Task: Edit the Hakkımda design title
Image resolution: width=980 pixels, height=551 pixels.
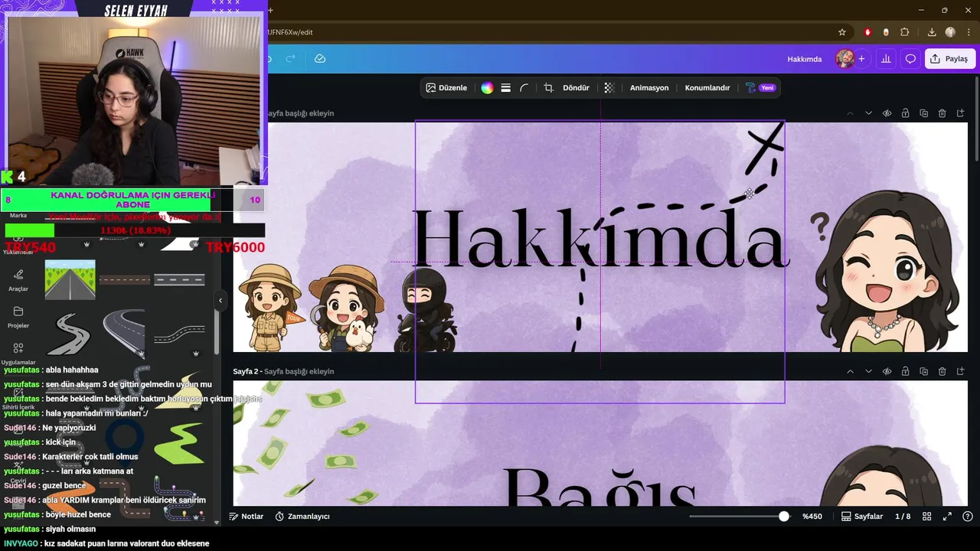Action: coord(805,59)
